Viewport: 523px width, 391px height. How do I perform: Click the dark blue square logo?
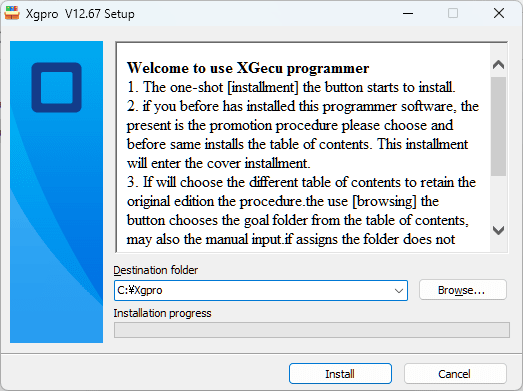click(57, 87)
